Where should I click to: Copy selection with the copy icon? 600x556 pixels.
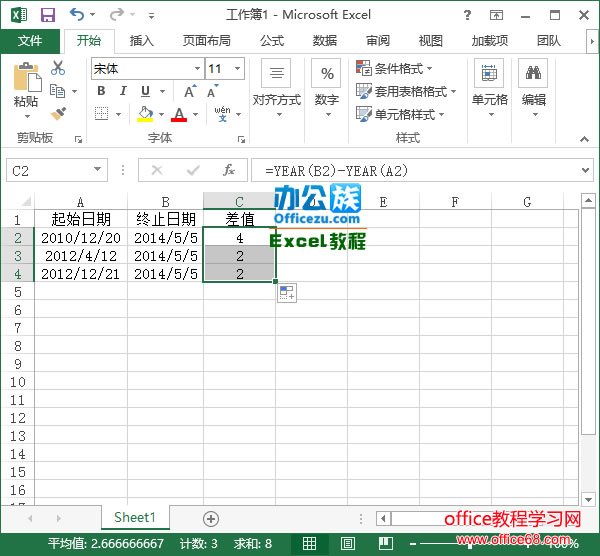pos(58,91)
